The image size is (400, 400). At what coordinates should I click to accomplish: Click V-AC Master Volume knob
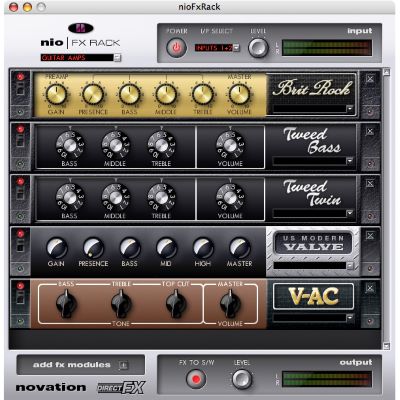[x=230, y=303]
